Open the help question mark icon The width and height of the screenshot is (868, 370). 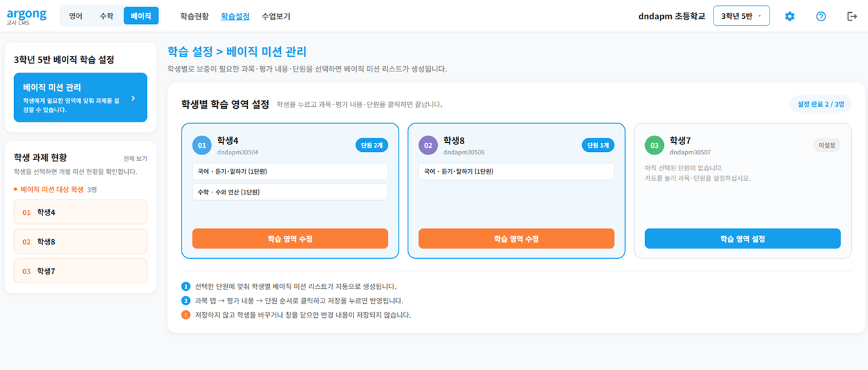pyautogui.click(x=821, y=16)
